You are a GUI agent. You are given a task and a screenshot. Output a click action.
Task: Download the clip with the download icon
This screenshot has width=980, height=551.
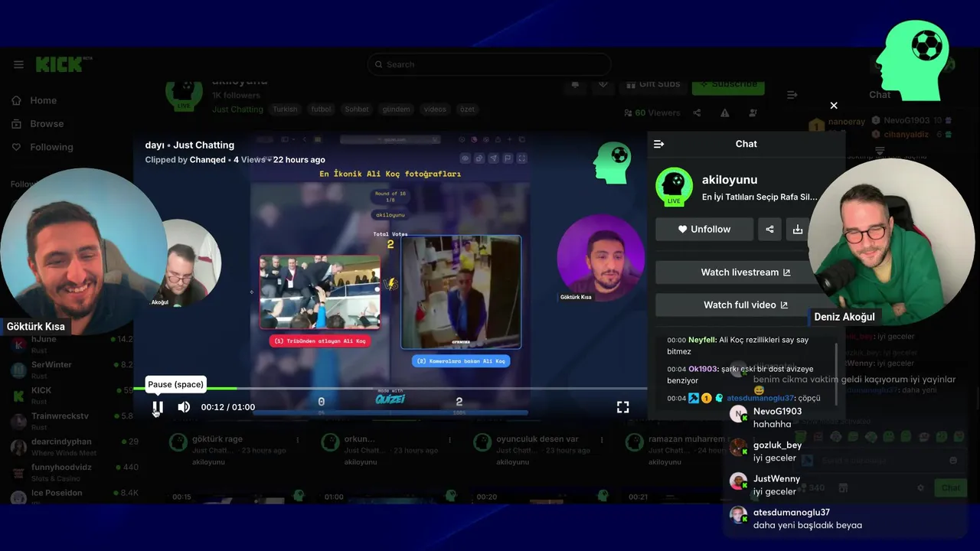798,229
